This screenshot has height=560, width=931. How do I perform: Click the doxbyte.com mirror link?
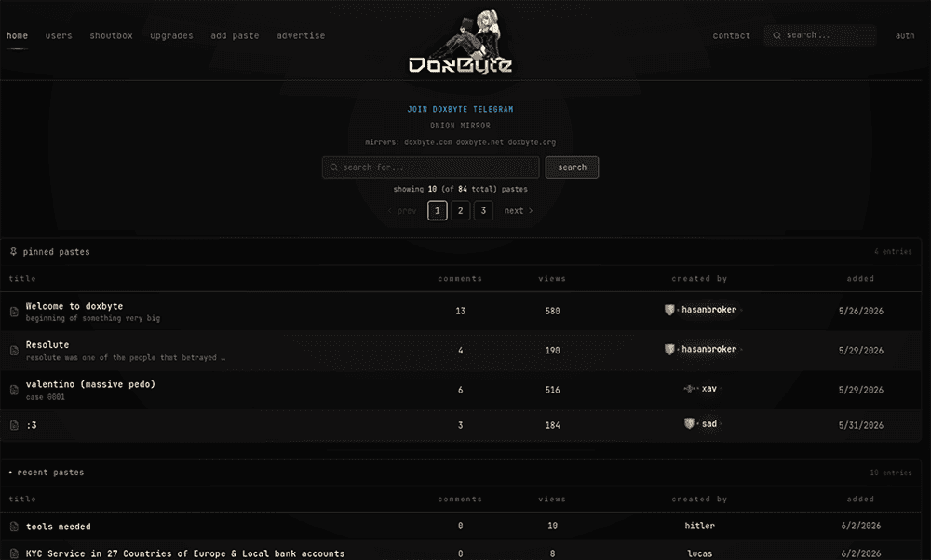(x=428, y=142)
